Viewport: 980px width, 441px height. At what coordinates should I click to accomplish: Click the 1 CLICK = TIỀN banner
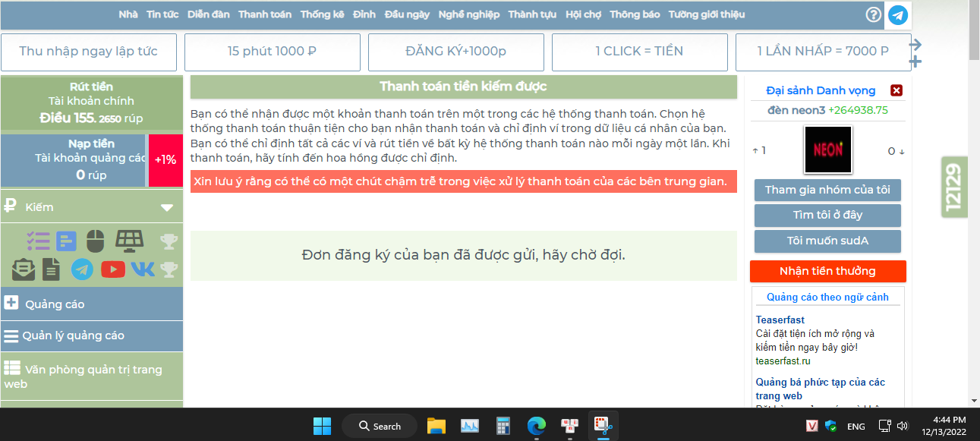click(x=639, y=52)
